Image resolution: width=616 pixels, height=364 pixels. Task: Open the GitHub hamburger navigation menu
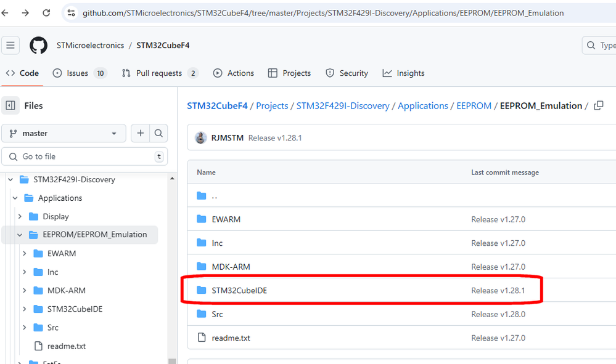(10, 45)
